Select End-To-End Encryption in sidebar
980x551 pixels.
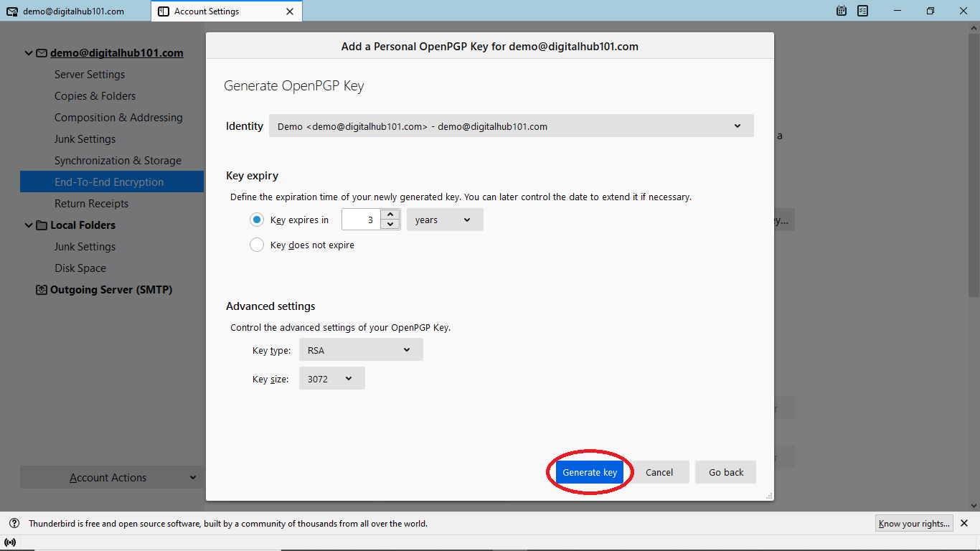coord(112,182)
